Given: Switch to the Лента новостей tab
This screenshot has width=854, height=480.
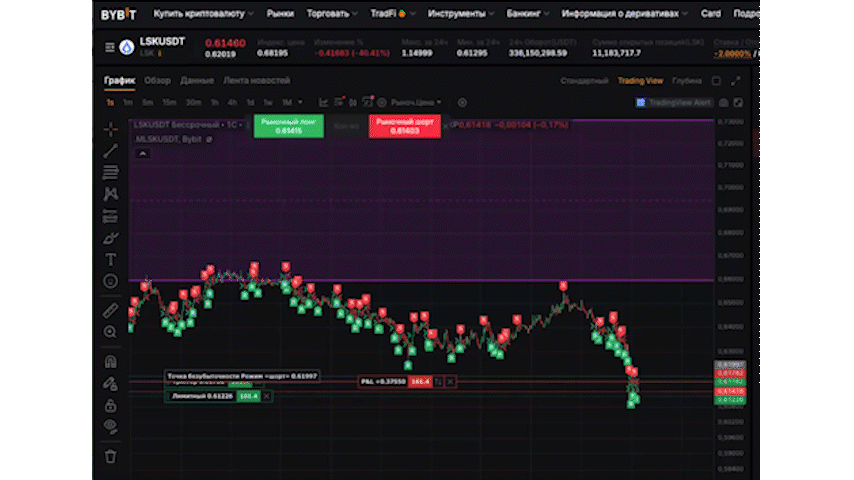Looking at the screenshot, I should click(x=257, y=81).
